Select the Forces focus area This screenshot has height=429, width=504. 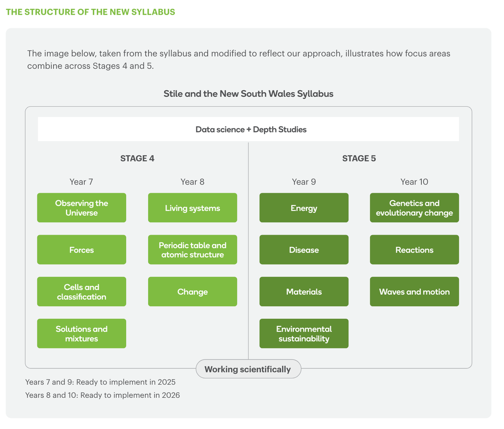click(x=82, y=250)
